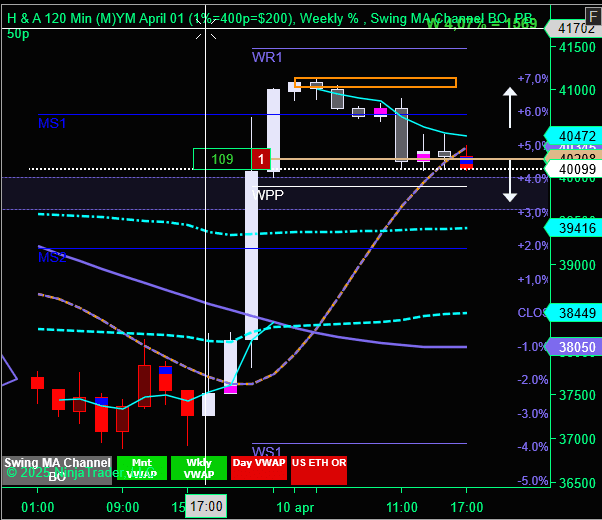The image size is (602, 520).
Task: Click the 39000 price axis label
Action: pyautogui.click(x=577, y=265)
